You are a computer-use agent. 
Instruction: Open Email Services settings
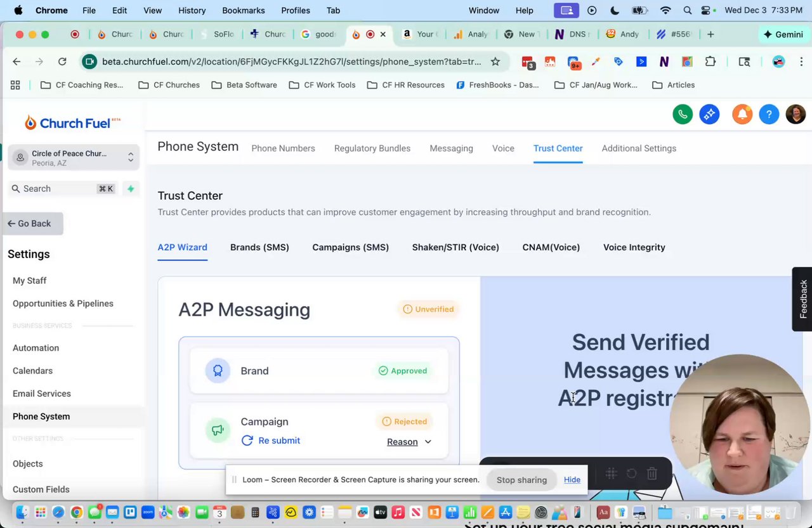click(41, 394)
